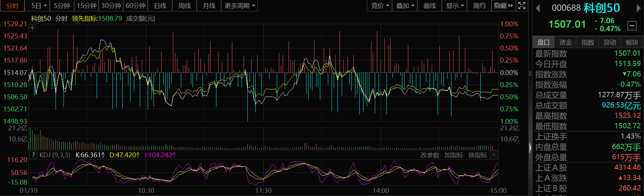
Task: Open the KDJ indicator help question mark
Action: point(33,155)
